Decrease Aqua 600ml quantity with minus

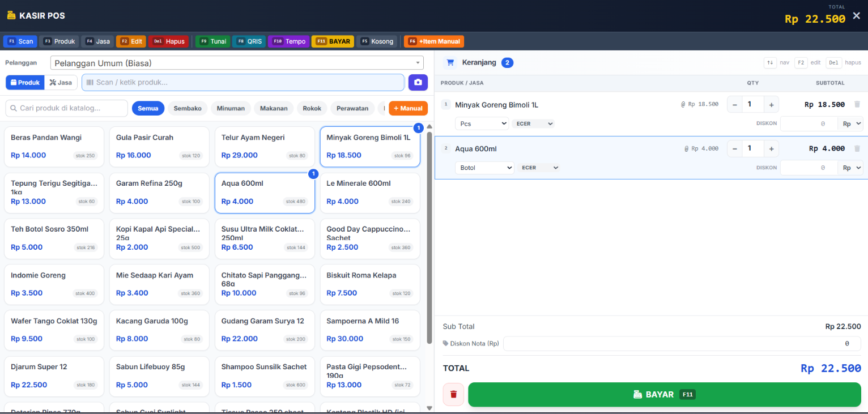[x=735, y=148]
